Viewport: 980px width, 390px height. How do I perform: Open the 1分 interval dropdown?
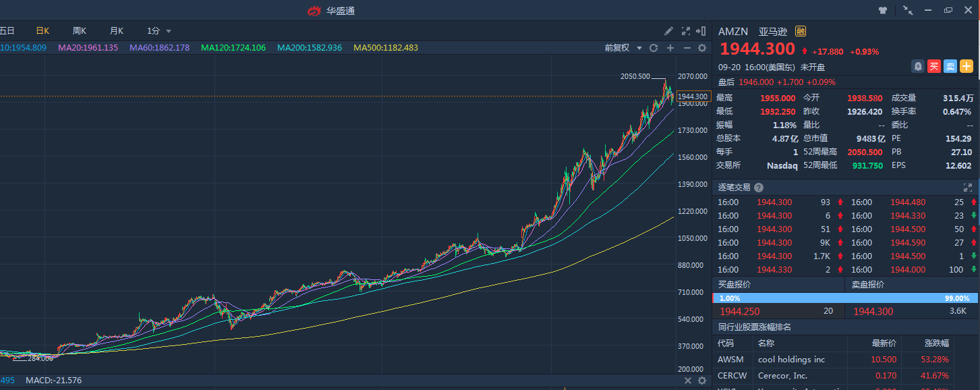point(159,31)
